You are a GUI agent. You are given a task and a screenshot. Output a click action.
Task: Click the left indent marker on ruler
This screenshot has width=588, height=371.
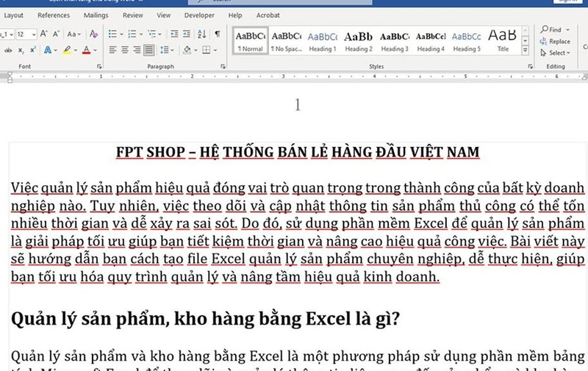point(10,77)
